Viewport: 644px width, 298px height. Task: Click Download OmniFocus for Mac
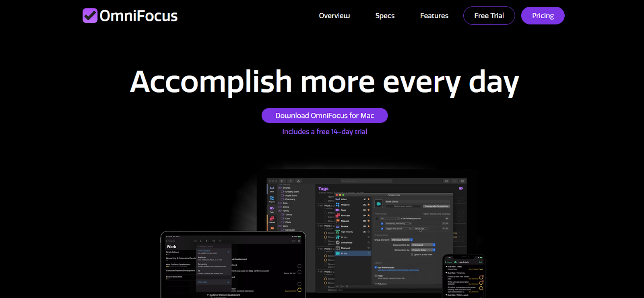[x=325, y=116]
